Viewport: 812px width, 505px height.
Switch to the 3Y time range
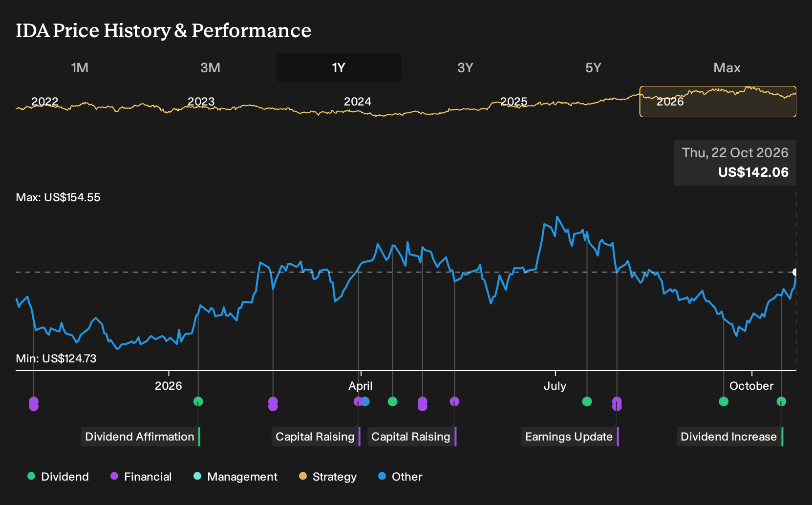(x=465, y=67)
